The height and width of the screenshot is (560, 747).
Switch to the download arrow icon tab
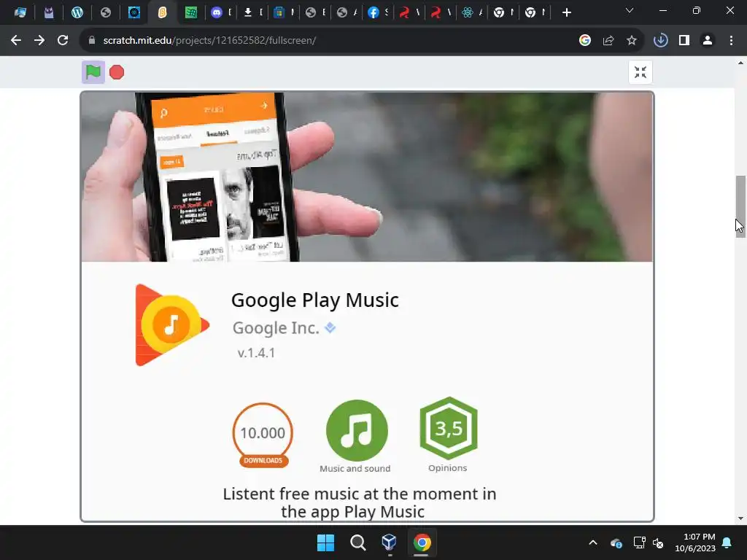click(252, 12)
